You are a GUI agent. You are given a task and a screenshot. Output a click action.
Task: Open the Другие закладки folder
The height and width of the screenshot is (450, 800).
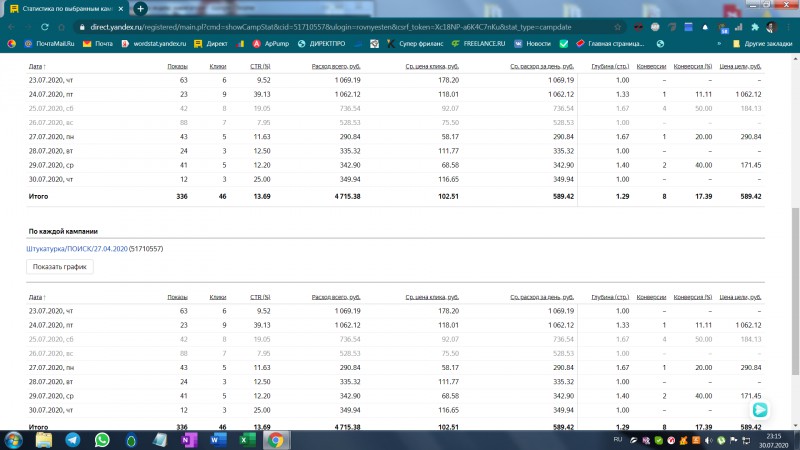762,44
